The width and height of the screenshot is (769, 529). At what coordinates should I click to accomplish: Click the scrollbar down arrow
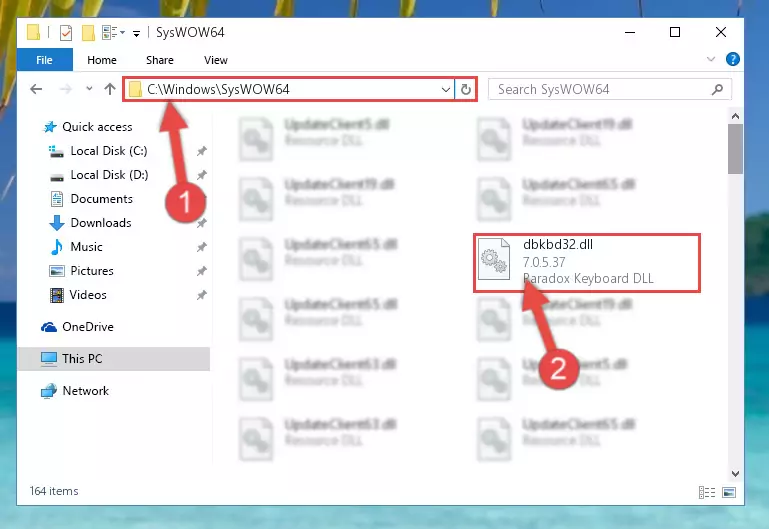click(735, 474)
